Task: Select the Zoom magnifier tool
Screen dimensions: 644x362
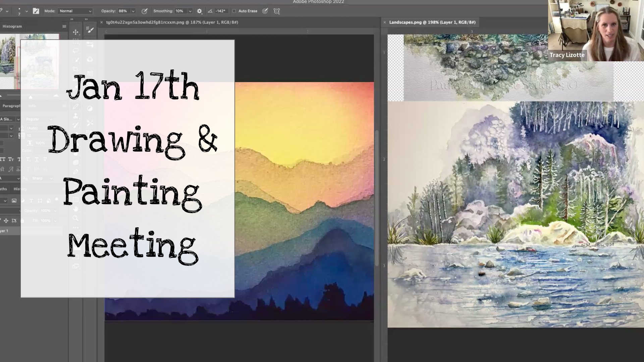Action: point(75,218)
